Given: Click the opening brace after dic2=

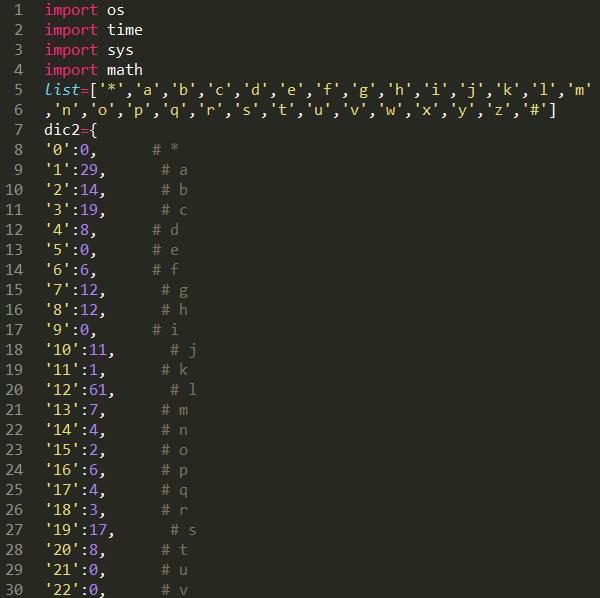Looking at the screenshot, I should click(x=93, y=130).
